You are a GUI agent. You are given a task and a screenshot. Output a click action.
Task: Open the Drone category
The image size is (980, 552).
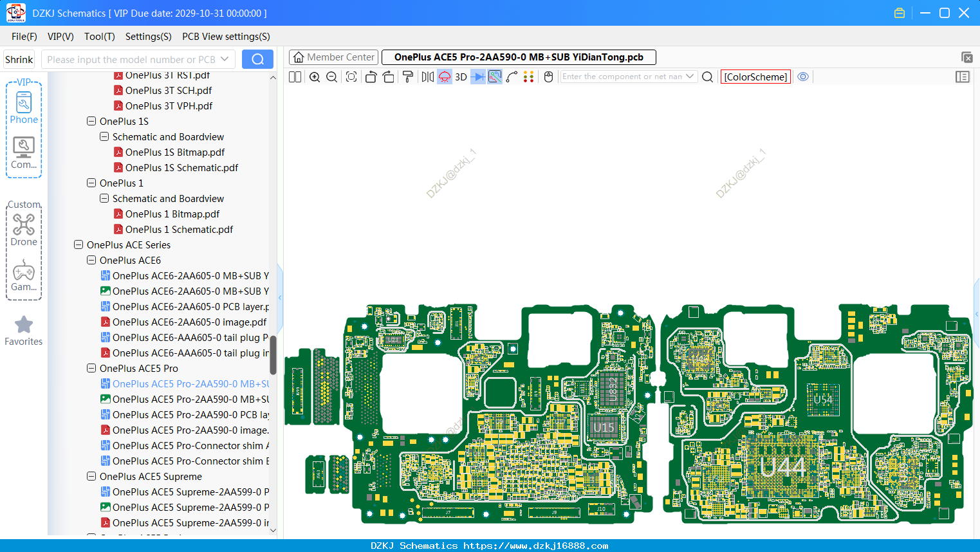24,230
